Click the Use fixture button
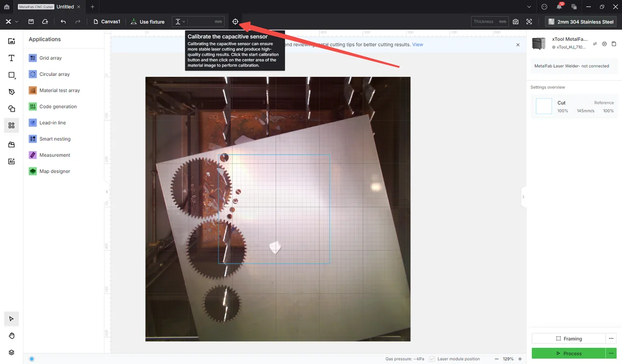Viewport: 622px width, 364px height. tap(148, 21)
